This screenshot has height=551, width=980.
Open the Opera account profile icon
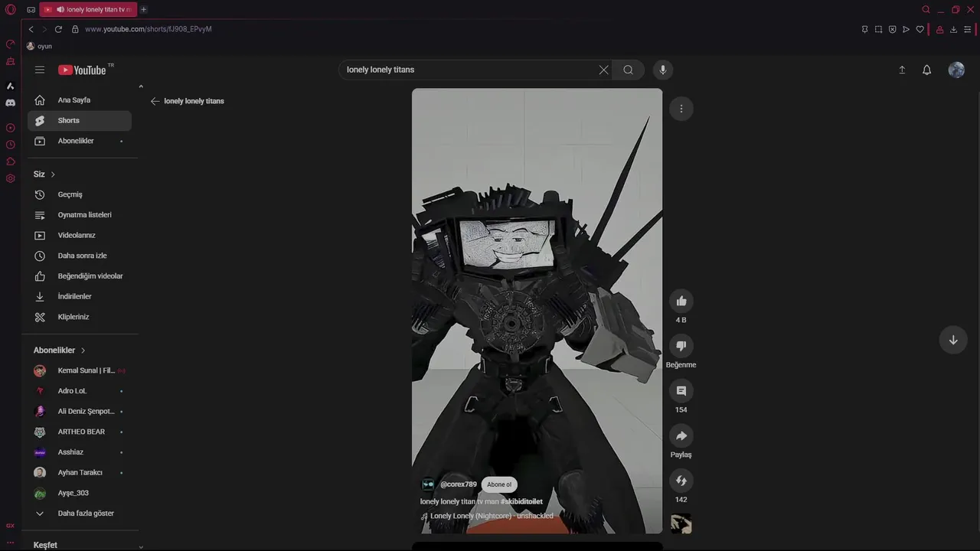click(939, 29)
